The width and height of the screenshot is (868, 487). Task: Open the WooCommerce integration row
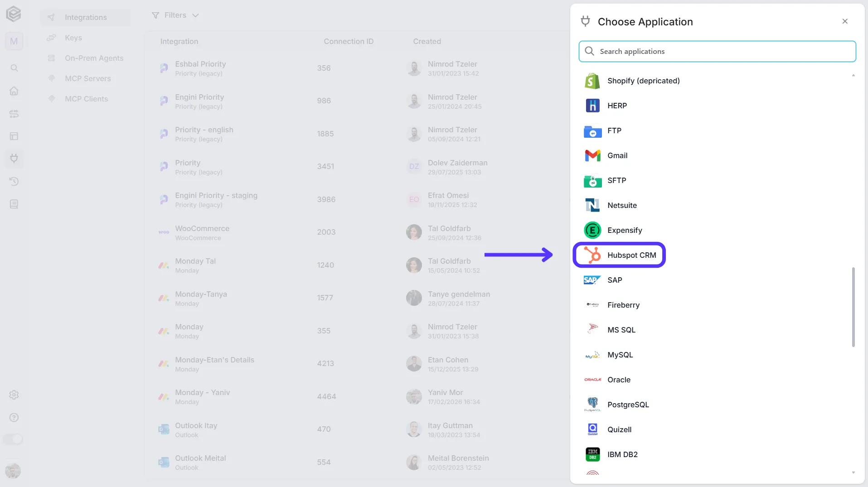pyautogui.click(x=357, y=232)
